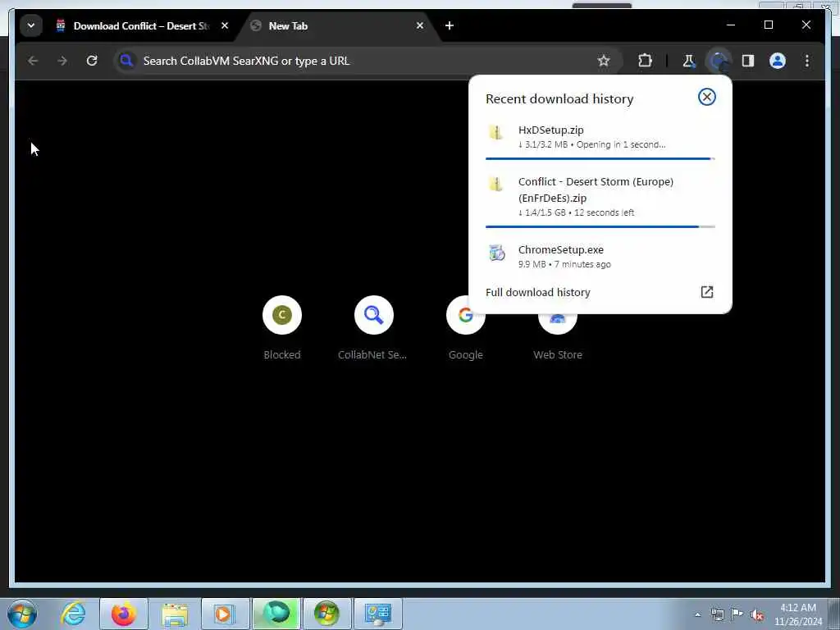The image size is (840, 630).
Task: Open Windows Media Player taskbar icon
Action: [226, 614]
